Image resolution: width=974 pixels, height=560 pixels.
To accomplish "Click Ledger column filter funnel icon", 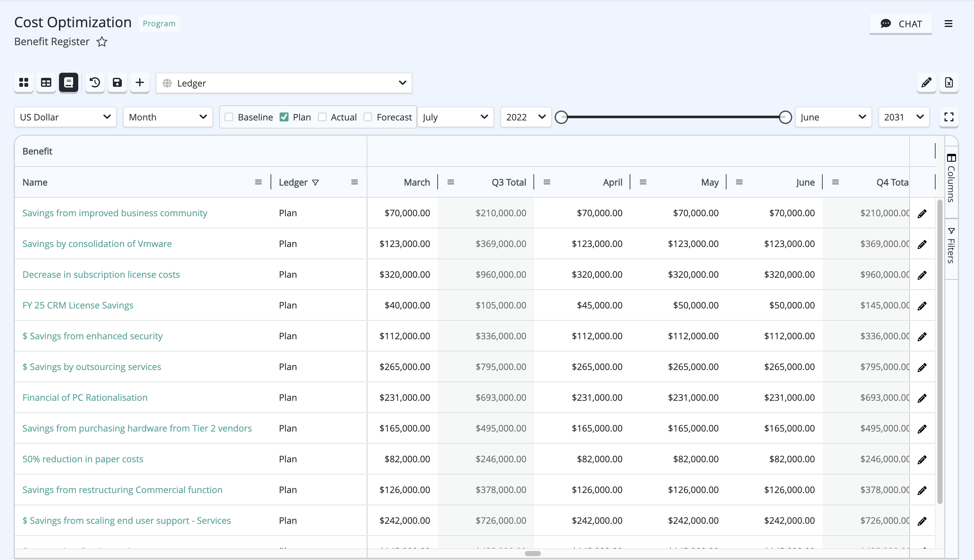I will (x=315, y=183).
